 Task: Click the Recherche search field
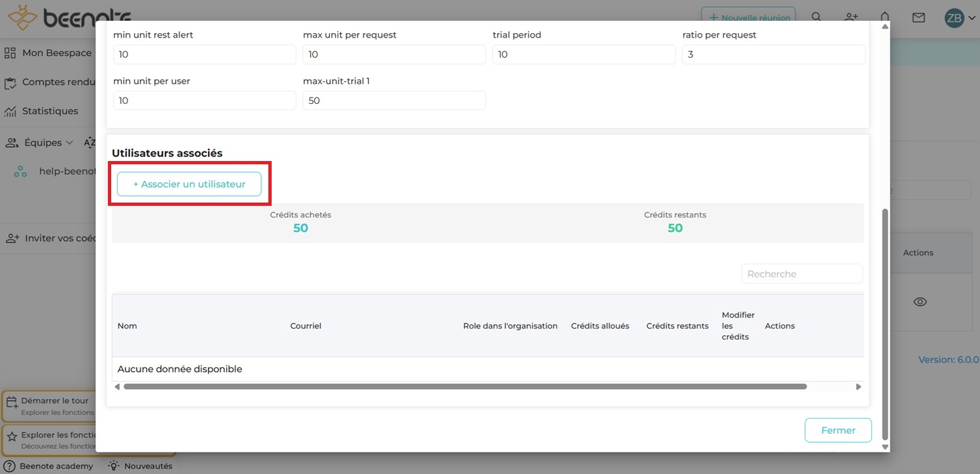[802, 274]
